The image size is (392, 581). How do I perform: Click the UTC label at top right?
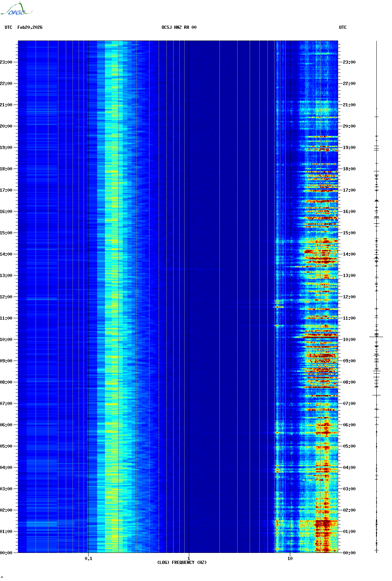[x=343, y=27]
